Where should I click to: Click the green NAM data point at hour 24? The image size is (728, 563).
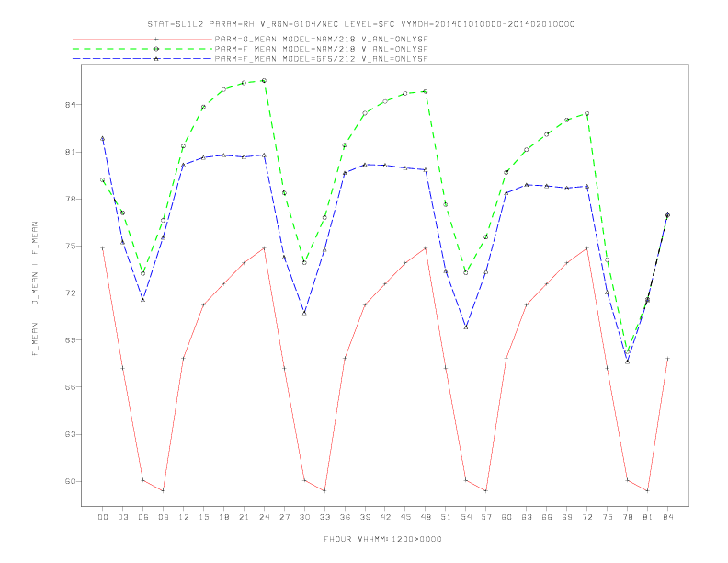pyautogui.click(x=264, y=80)
